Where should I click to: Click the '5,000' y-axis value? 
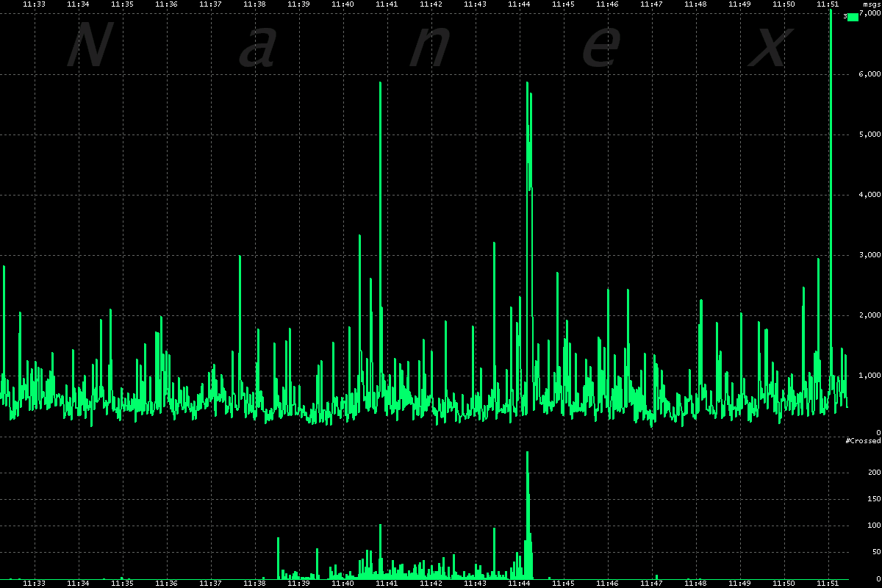pos(870,135)
